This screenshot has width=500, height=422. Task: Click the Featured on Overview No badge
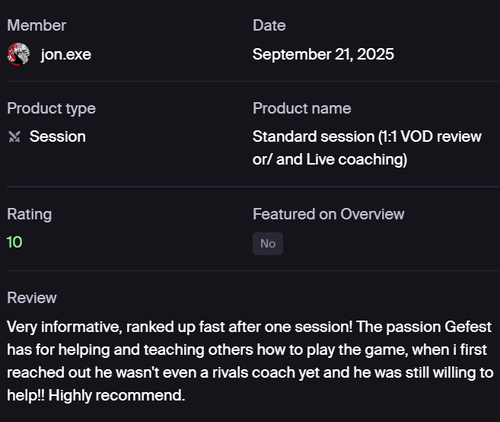pos(268,244)
